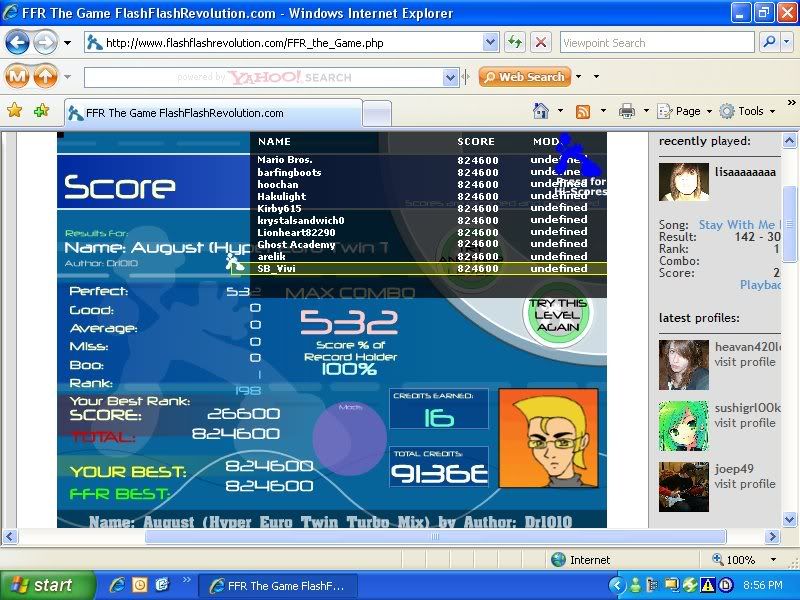Open the Page menu

coord(688,111)
